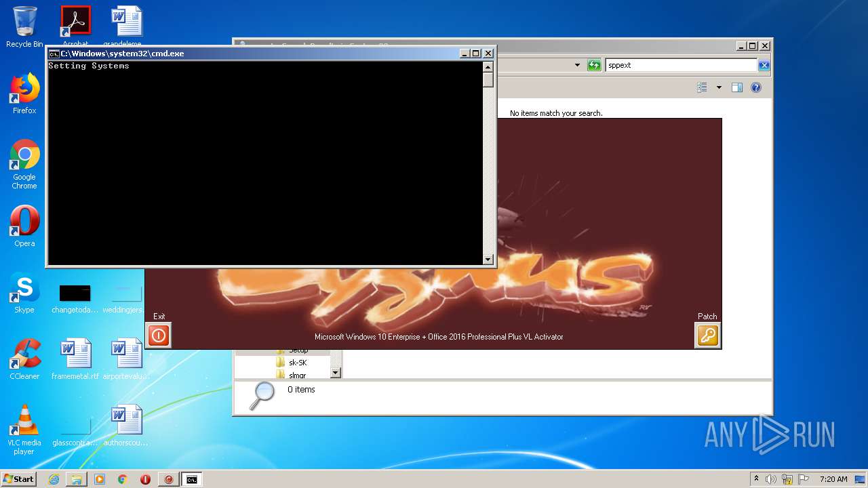Show hidden system tray icons

click(756, 479)
